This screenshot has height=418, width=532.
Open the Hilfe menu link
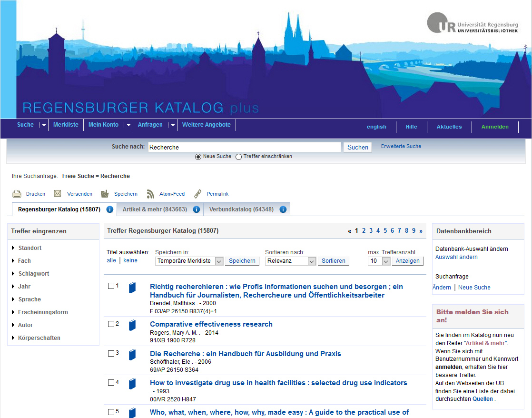pyautogui.click(x=411, y=127)
